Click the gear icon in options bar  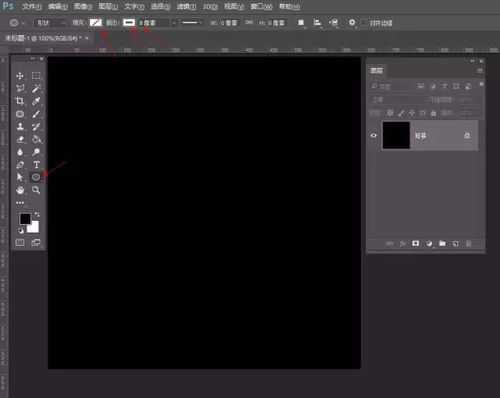352,23
